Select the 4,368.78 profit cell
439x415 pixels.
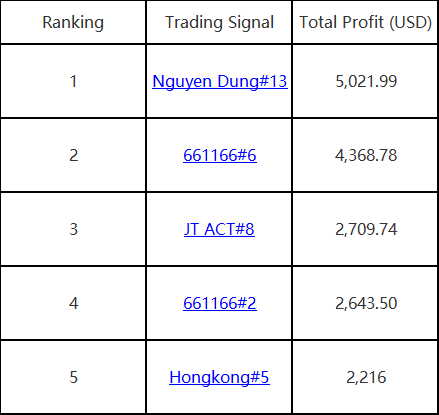(x=365, y=155)
